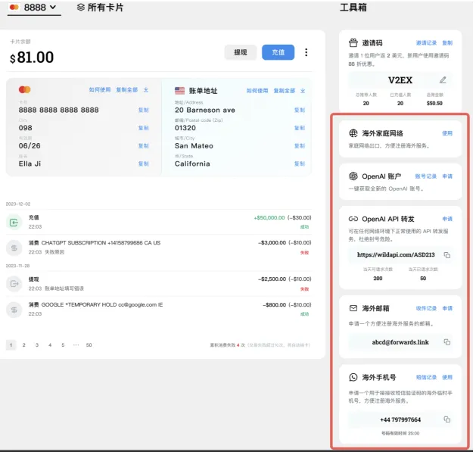Click 申请 for OpenAI API 转发

pos(447,219)
